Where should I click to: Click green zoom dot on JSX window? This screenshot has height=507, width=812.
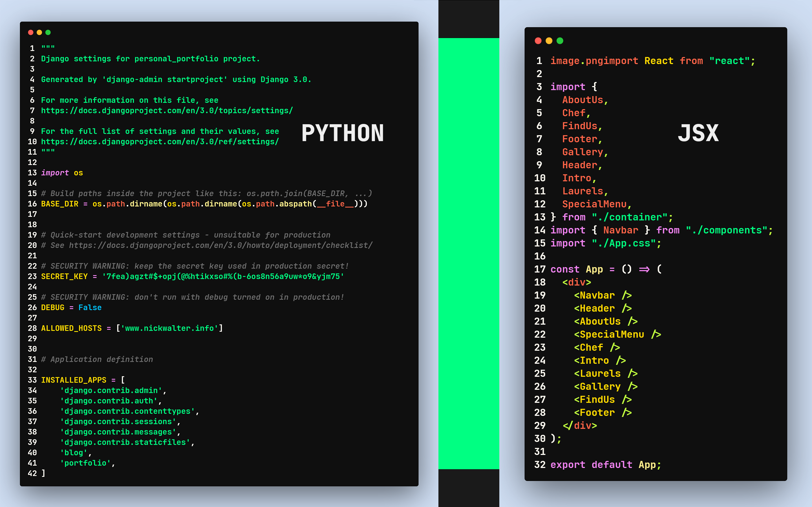[560, 41]
